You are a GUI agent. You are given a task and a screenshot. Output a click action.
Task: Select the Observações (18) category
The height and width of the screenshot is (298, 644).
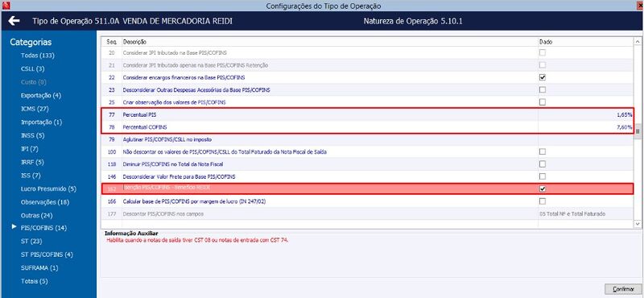(45, 202)
